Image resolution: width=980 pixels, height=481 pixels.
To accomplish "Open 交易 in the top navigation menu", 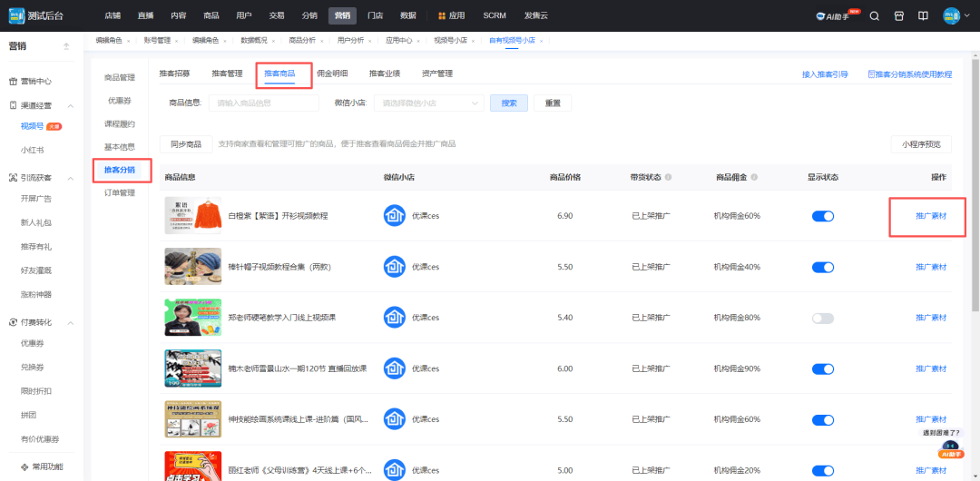I will coord(277,15).
